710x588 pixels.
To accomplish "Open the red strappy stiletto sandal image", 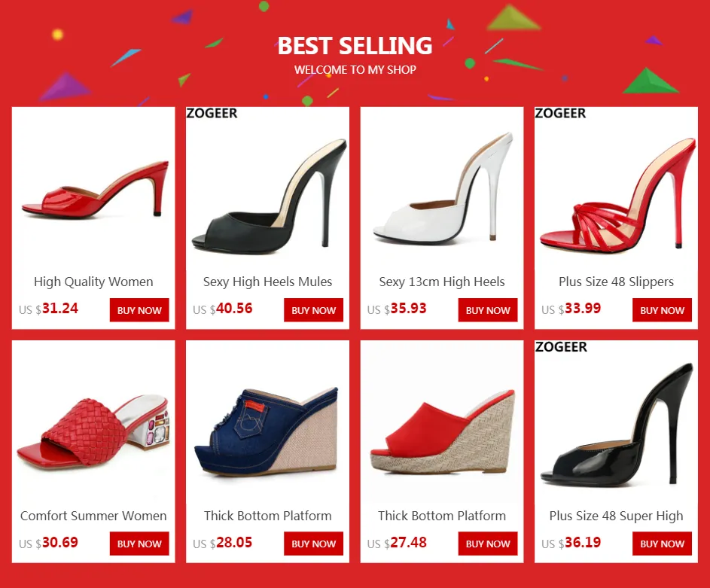I will click(x=617, y=189).
